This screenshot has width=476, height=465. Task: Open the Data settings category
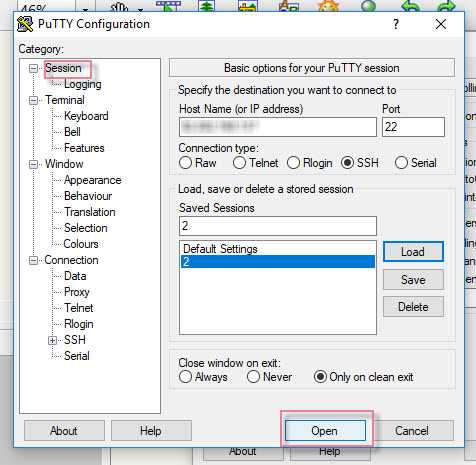tap(75, 276)
